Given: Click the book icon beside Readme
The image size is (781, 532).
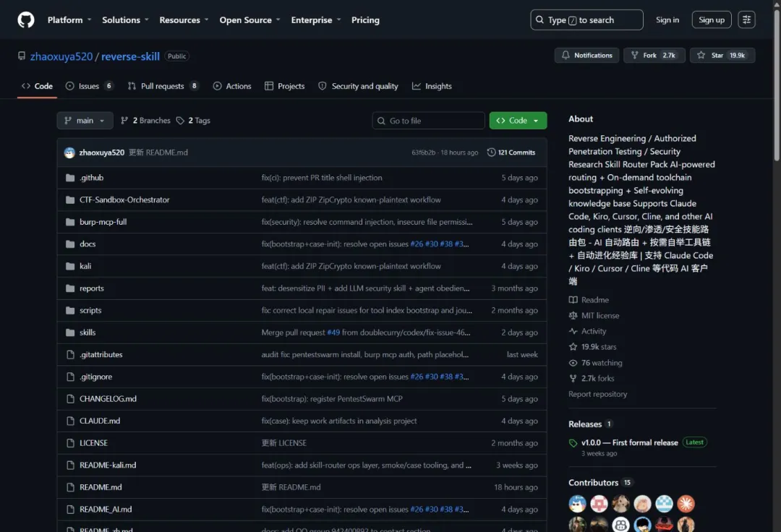Looking at the screenshot, I should 573,299.
